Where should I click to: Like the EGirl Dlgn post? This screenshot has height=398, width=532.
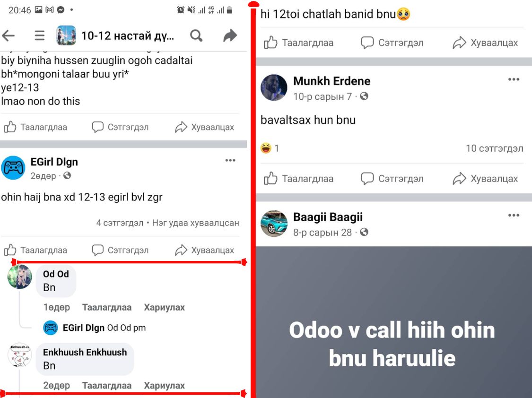(35, 250)
